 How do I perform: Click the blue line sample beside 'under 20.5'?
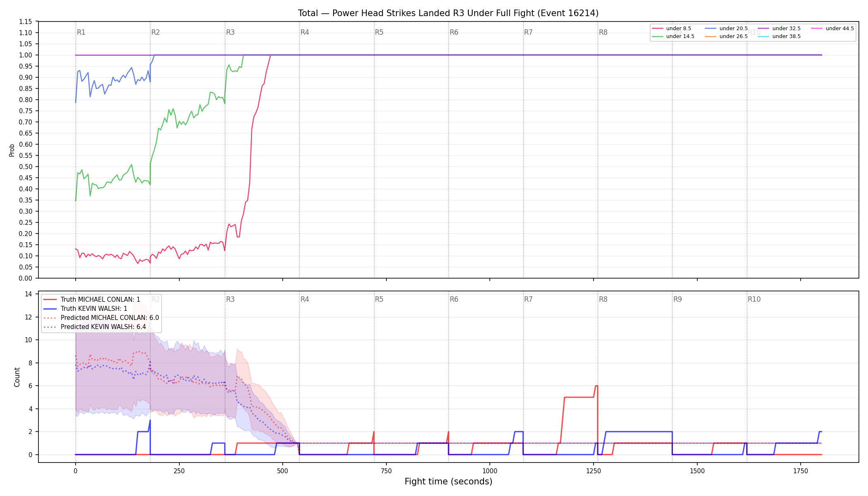pyautogui.click(x=711, y=29)
